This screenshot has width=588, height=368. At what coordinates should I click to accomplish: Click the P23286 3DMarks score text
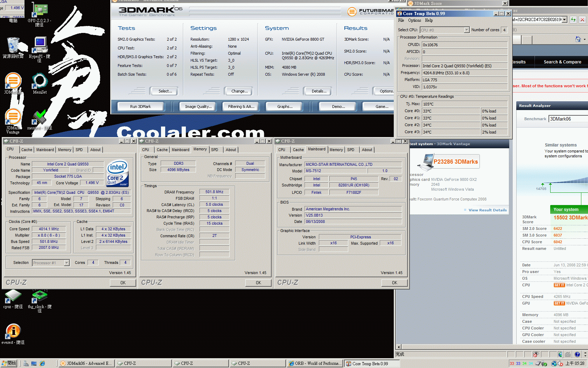(455, 162)
